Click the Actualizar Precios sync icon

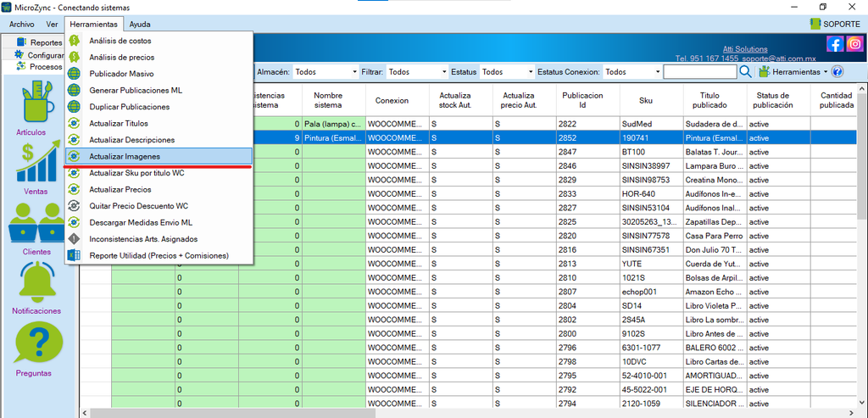click(x=75, y=189)
